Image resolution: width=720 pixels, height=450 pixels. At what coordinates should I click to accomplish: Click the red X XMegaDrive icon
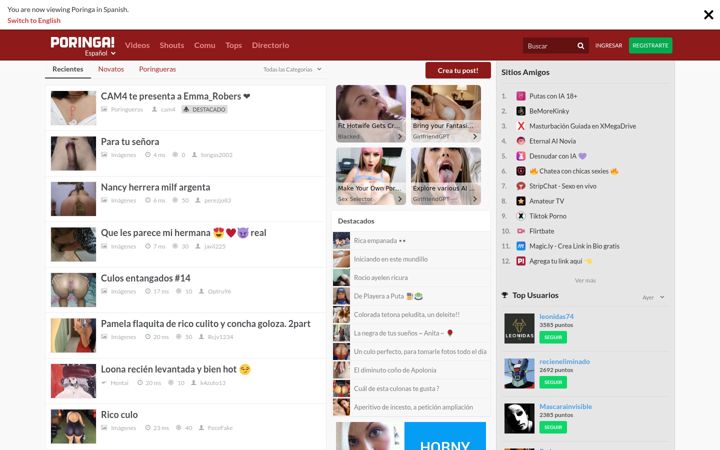(521, 126)
